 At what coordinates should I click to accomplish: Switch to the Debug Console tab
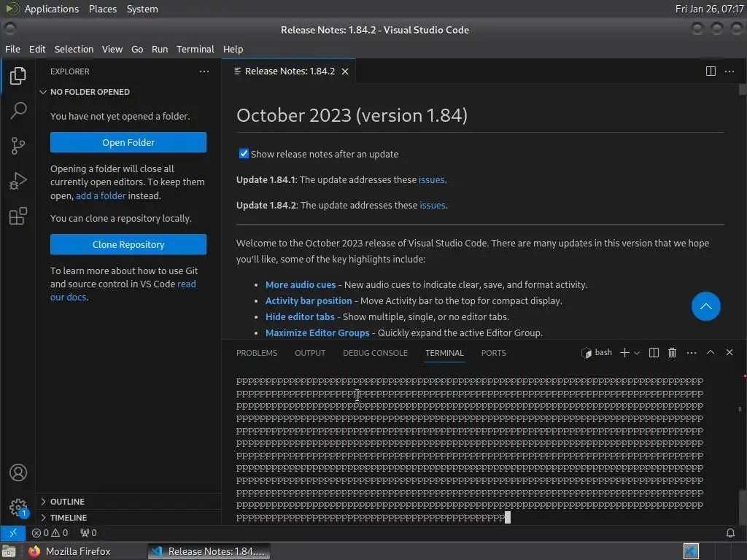click(375, 353)
